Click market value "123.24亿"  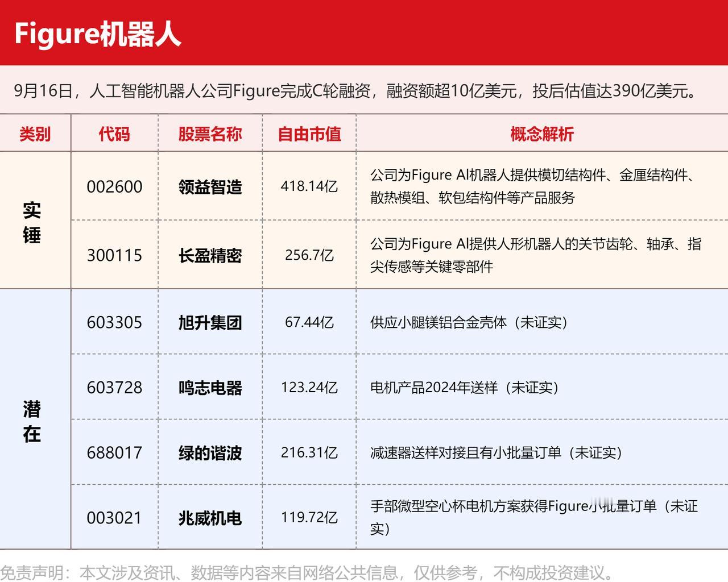[309, 388]
